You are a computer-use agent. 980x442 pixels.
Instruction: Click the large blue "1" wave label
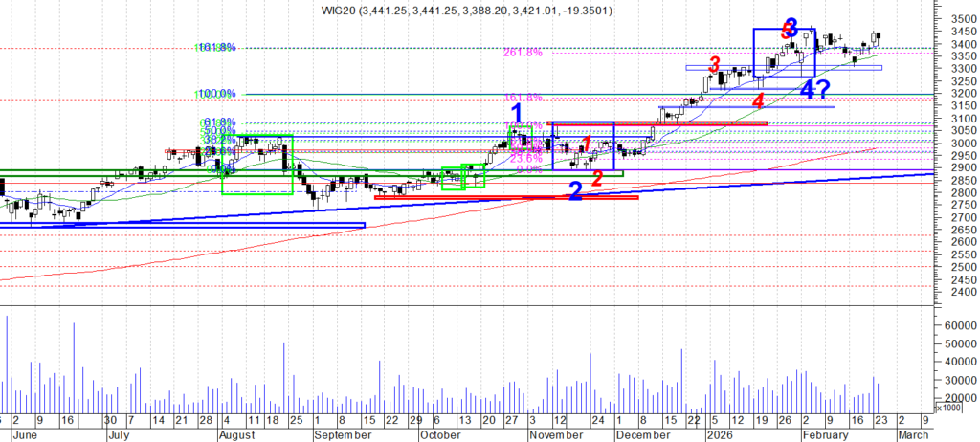click(x=513, y=114)
